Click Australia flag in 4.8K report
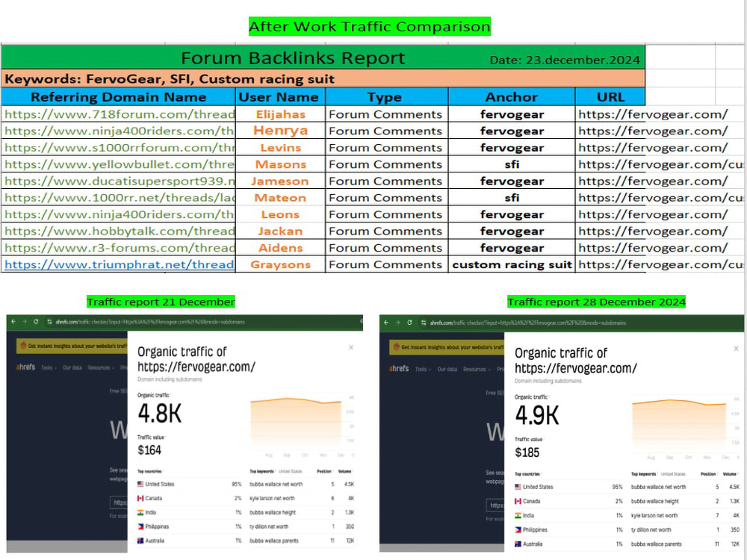This screenshot has height=560, width=747. 140,541
